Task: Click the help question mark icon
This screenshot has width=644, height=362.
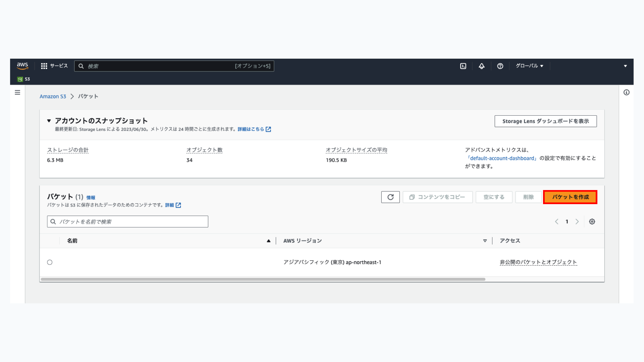Action: [x=500, y=66]
